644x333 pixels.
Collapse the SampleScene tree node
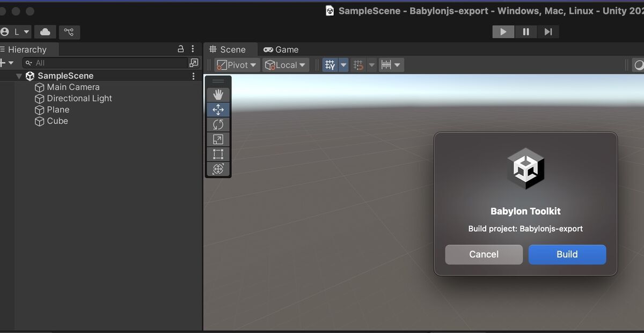19,76
